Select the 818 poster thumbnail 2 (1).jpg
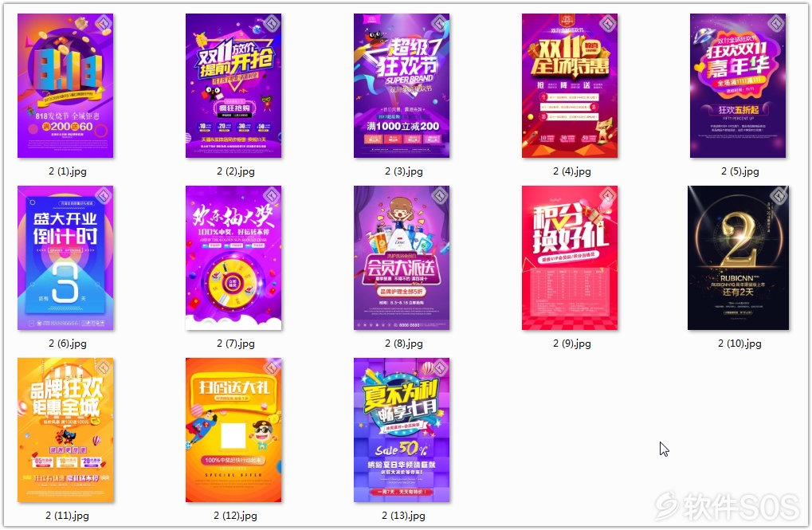The image size is (812, 530). 65,85
